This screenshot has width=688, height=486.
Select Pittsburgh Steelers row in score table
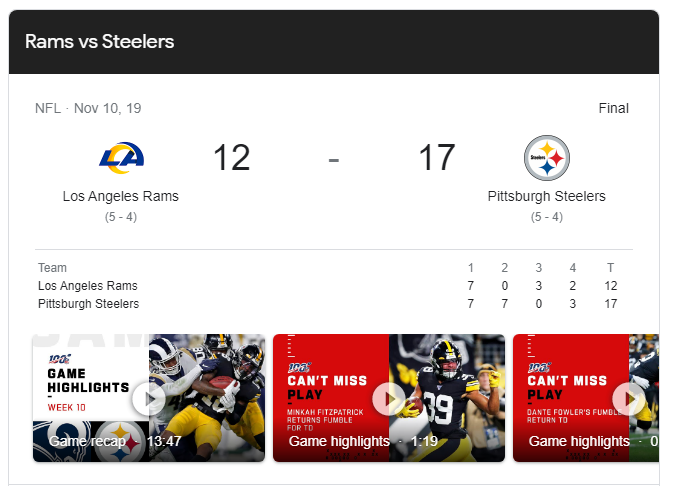pos(88,304)
